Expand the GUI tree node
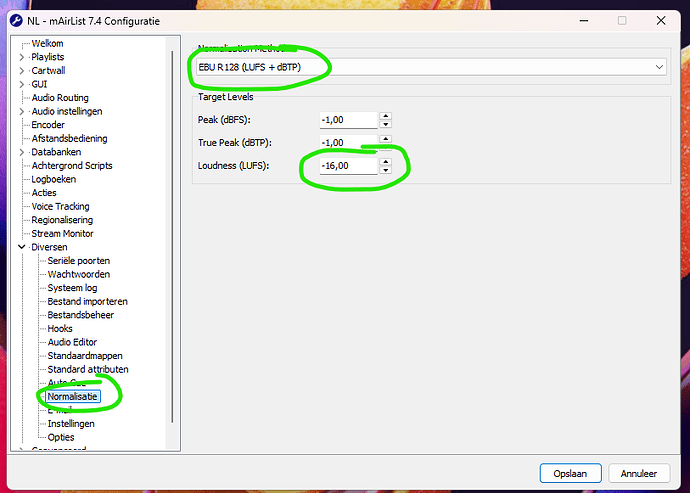 pyautogui.click(x=22, y=85)
